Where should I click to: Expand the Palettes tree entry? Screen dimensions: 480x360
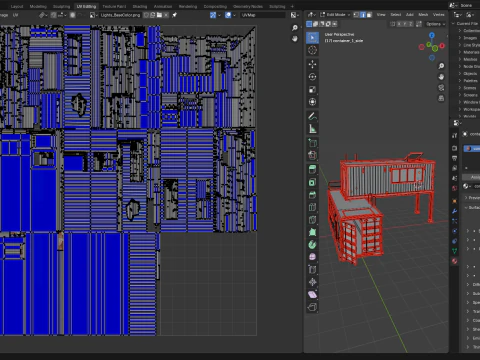click(460, 81)
